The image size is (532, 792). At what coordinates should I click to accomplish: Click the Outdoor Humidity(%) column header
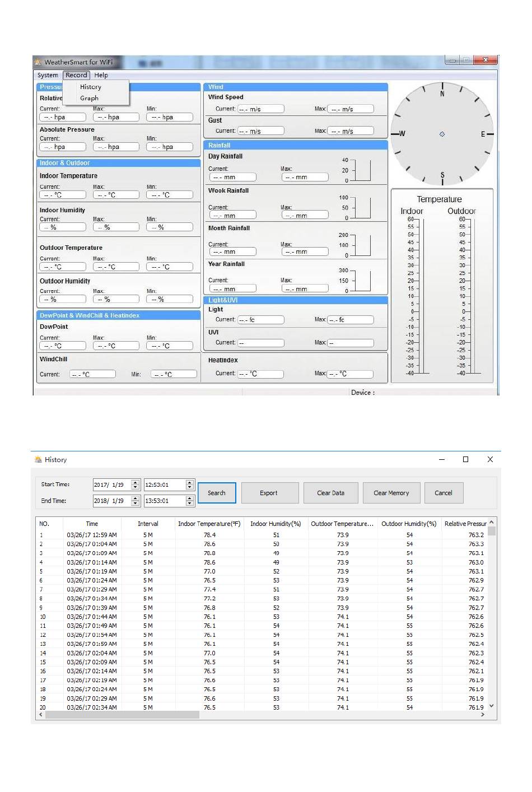(409, 524)
